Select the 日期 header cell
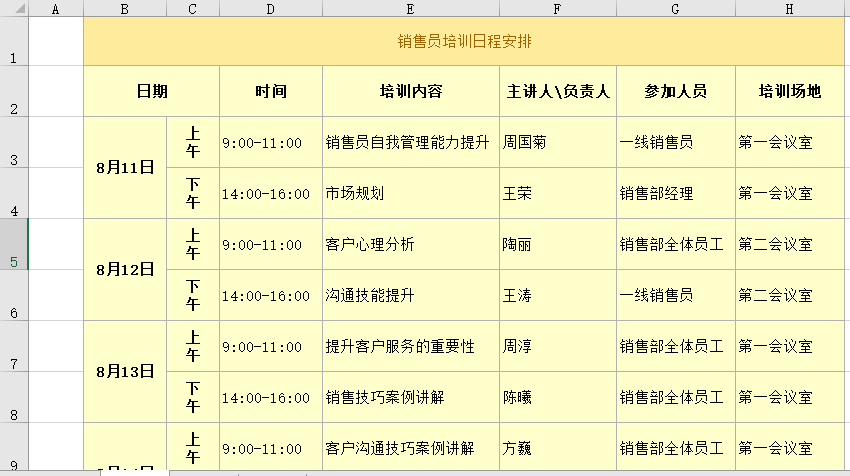This screenshot has height=476, width=850. [x=151, y=92]
